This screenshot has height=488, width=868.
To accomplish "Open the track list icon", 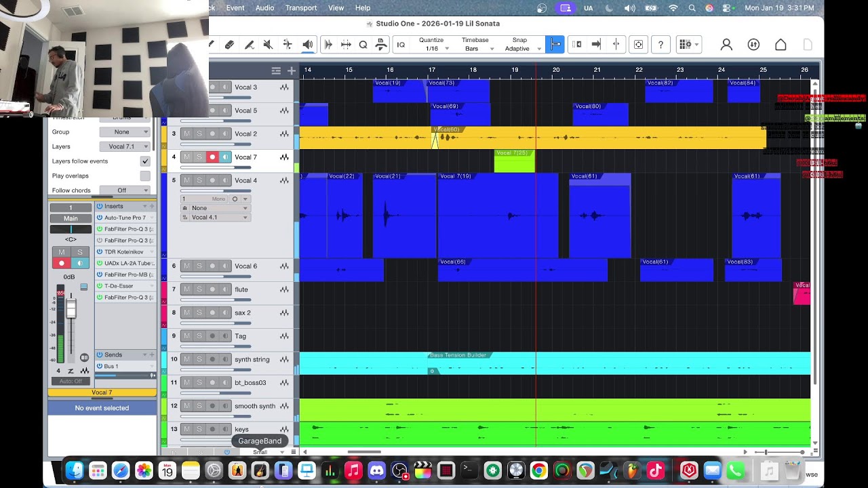I will (x=276, y=70).
